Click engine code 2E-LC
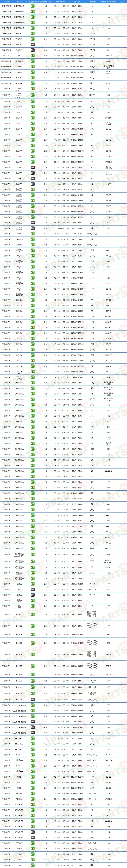127x868 pixels. (108, 816)
